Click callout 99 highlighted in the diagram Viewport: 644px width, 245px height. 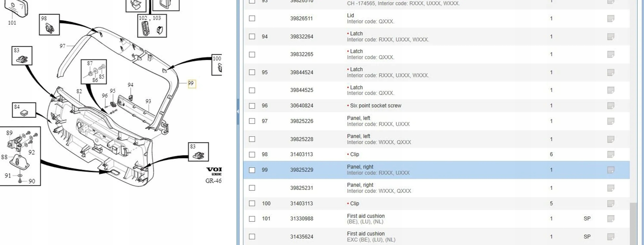(192, 84)
